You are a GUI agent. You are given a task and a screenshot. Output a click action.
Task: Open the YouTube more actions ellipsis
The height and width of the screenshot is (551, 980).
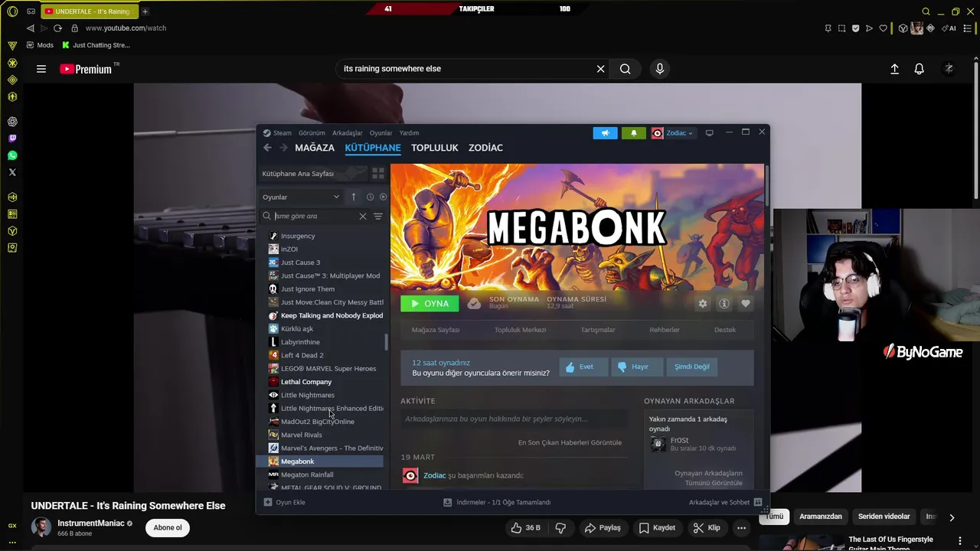(x=741, y=528)
